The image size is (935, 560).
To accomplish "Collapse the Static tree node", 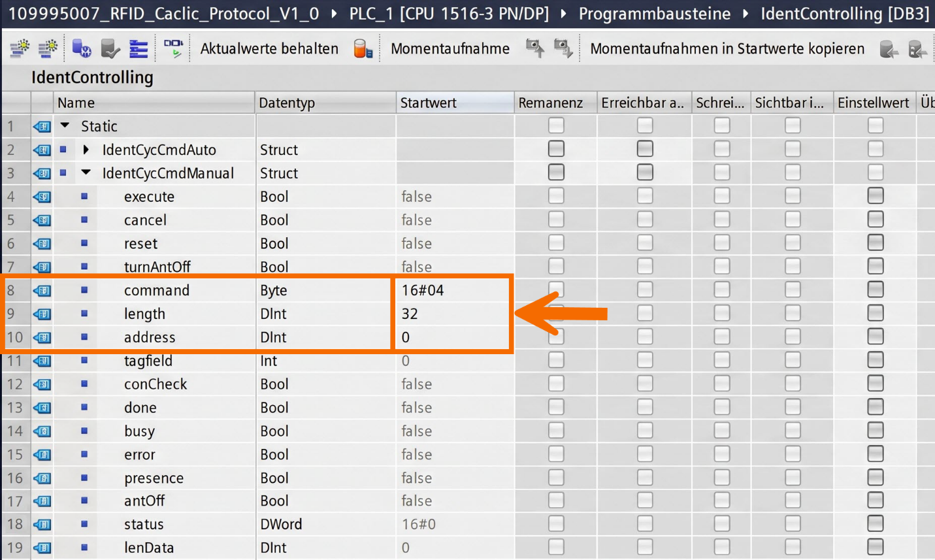I will tap(65, 125).
